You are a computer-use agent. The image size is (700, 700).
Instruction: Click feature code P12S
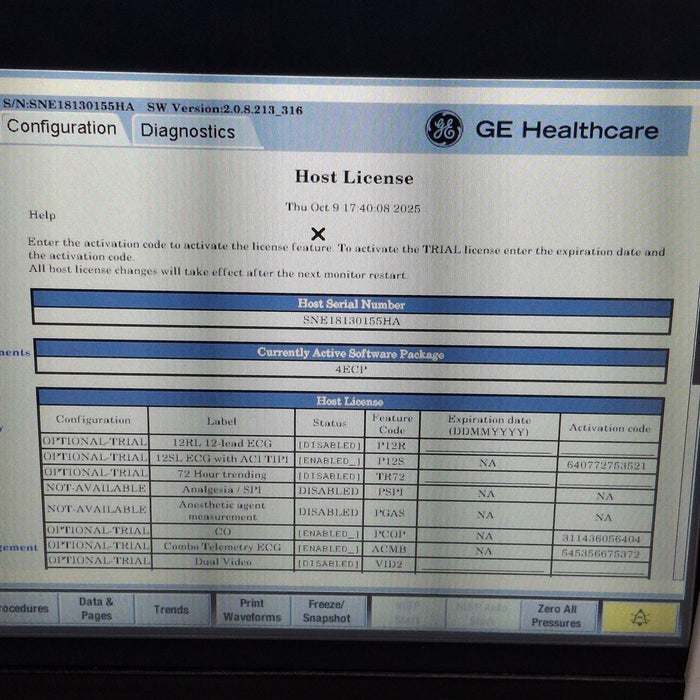391,461
